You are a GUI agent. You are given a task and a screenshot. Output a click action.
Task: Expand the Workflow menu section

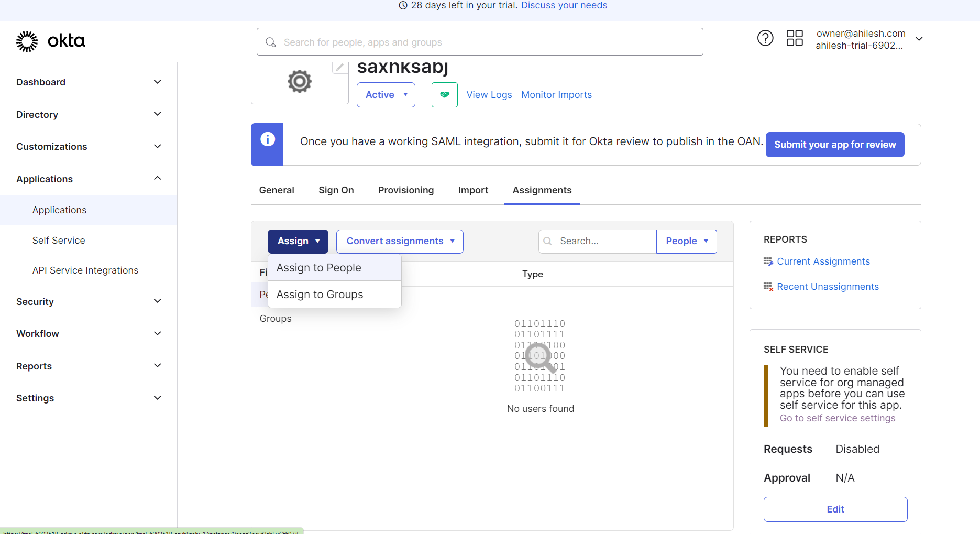(89, 334)
